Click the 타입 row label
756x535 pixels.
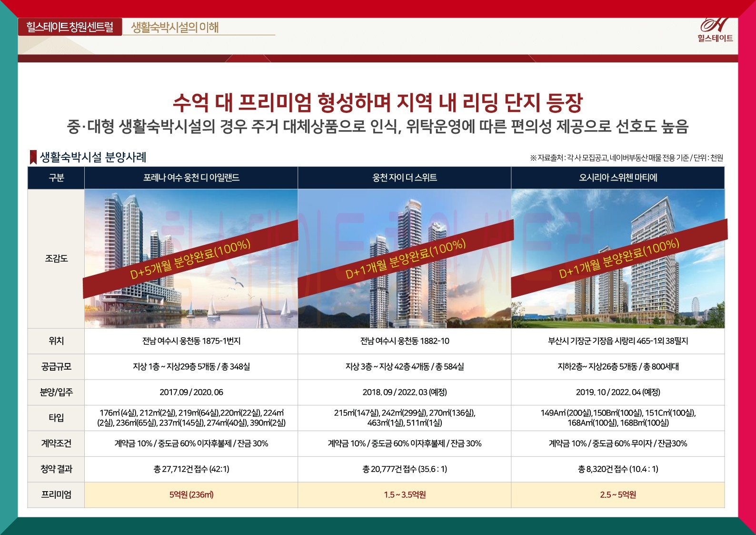56,418
